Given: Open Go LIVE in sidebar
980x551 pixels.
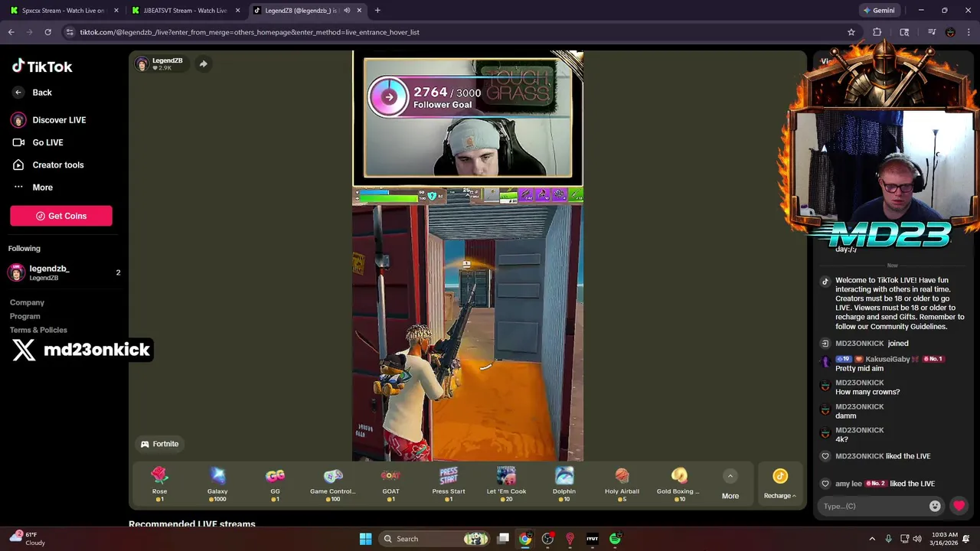Looking at the screenshot, I should click(38, 142).
